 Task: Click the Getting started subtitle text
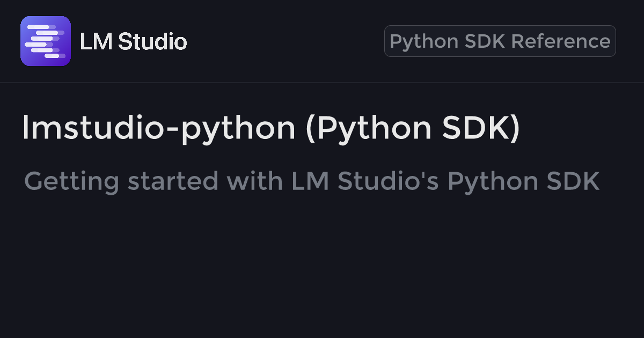311,181
